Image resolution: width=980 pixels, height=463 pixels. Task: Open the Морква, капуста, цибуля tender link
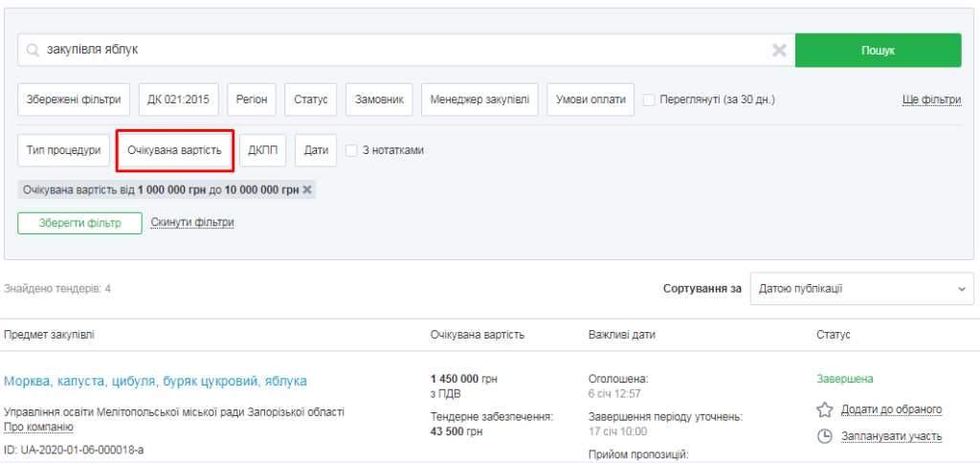155,381
